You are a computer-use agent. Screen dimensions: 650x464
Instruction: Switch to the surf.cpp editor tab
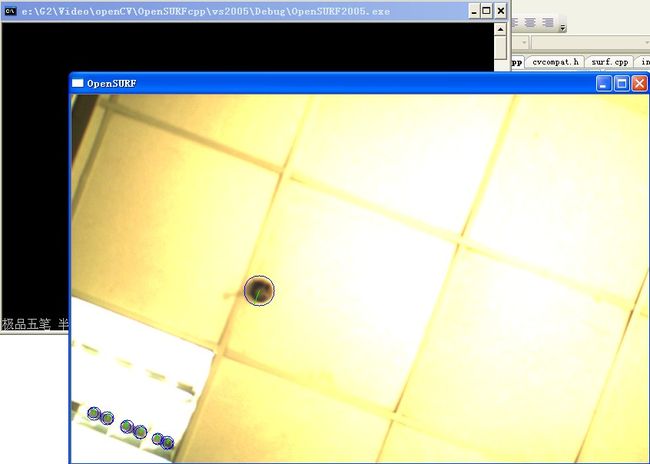609,62
